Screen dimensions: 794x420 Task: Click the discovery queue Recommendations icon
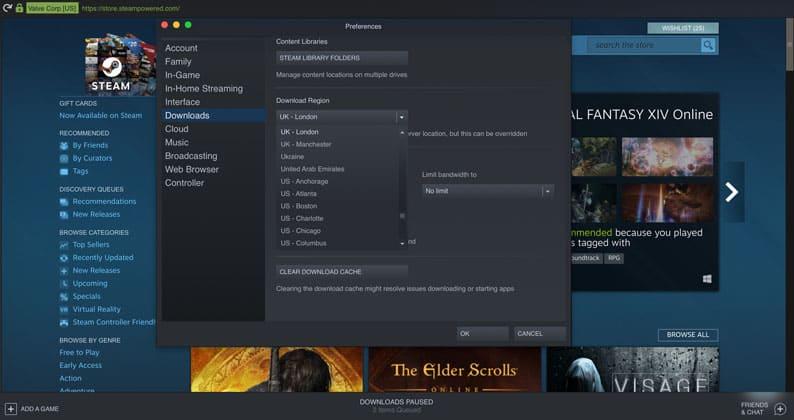click(64, 202)
